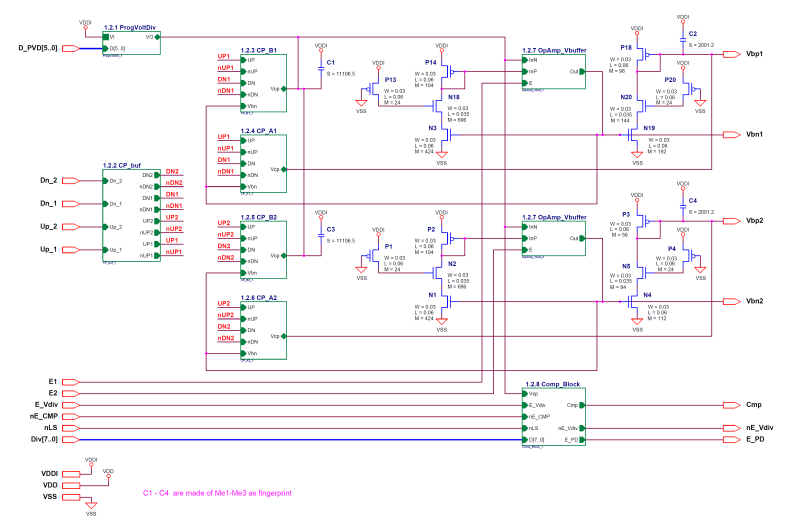Select the nUP2 net label at CP_buf output

click(174, 229)
